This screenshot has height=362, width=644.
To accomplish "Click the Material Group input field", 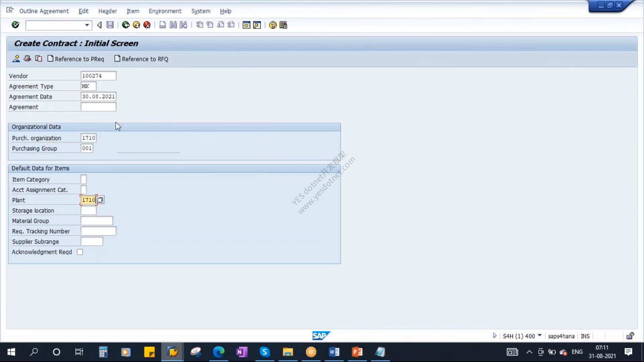I will [x=97, y=221].
